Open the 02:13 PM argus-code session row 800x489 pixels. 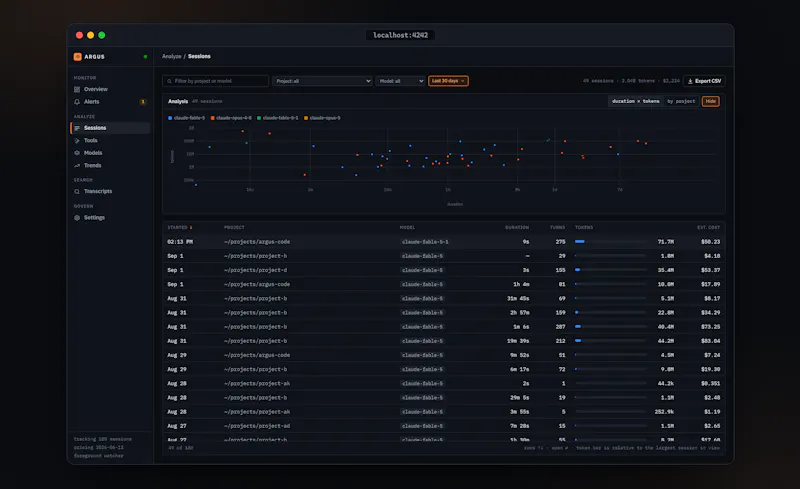(x=443, y=242)
